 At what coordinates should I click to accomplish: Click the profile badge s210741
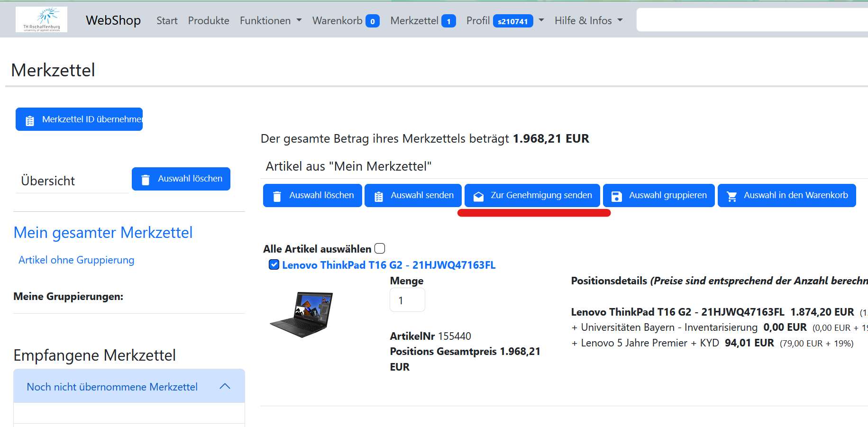pyautogui.click(x=513, y=21)
